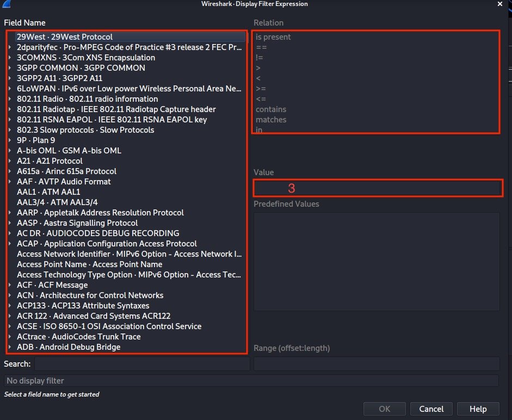The image size is (512, 420).
Task: Choose the 'contains' relation
Action: point(376,109)
